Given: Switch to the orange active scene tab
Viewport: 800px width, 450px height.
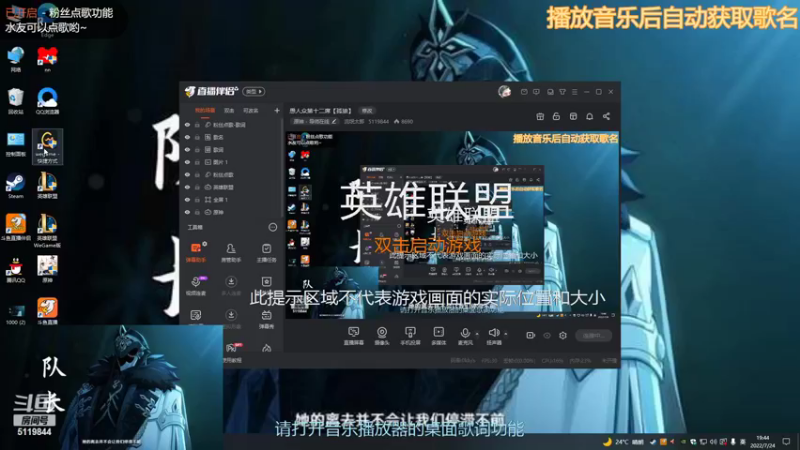Looking at the screenshot, I should click(x=205, y=111).
